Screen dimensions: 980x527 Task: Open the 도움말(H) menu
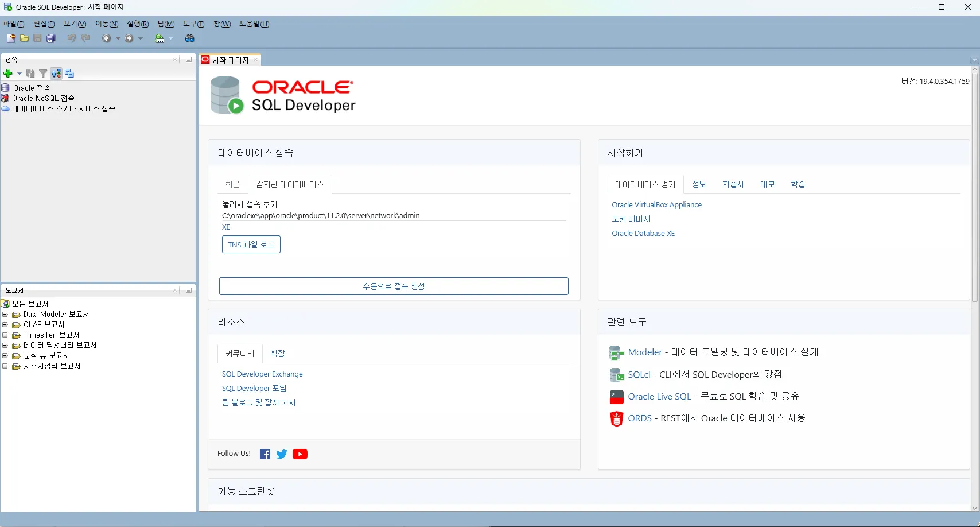254,24
